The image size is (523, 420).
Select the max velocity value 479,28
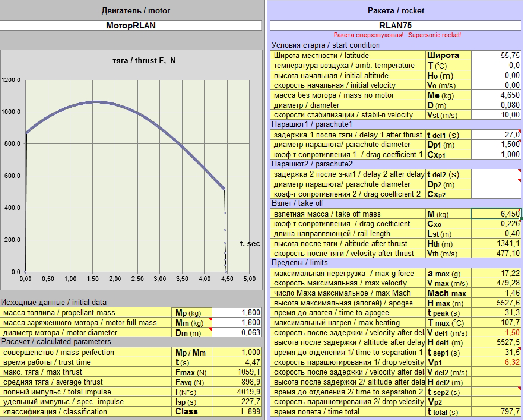tap(496, 283)
